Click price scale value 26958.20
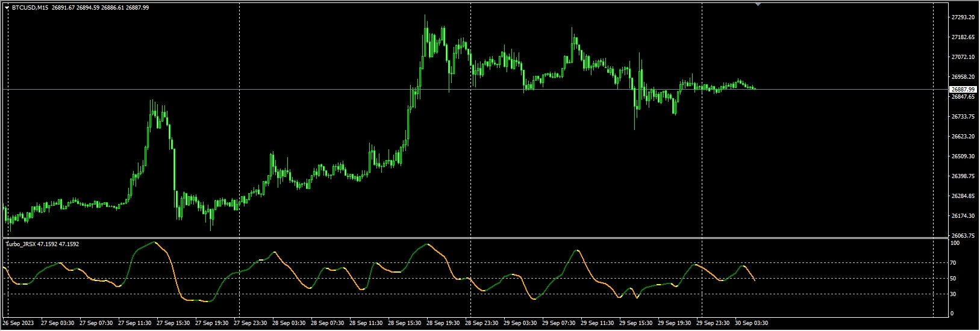This screenshot has width=980, height=331. pos(963,77)
